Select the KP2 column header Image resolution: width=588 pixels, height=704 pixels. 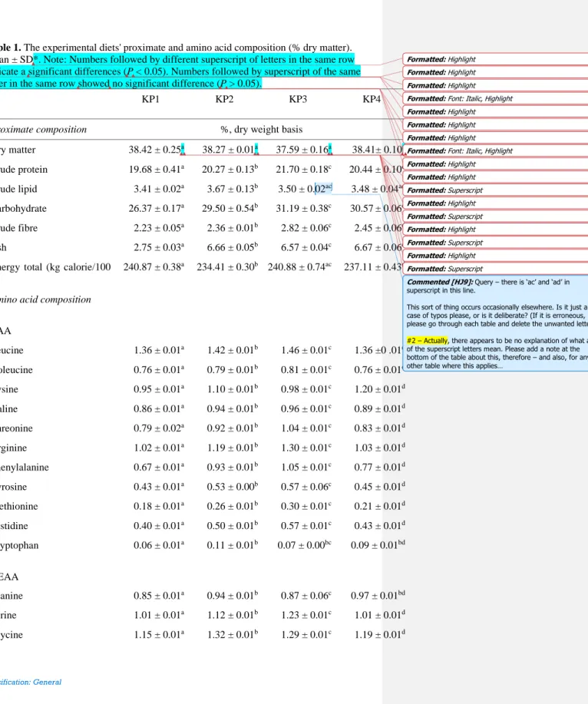click(x=224, y=99)
